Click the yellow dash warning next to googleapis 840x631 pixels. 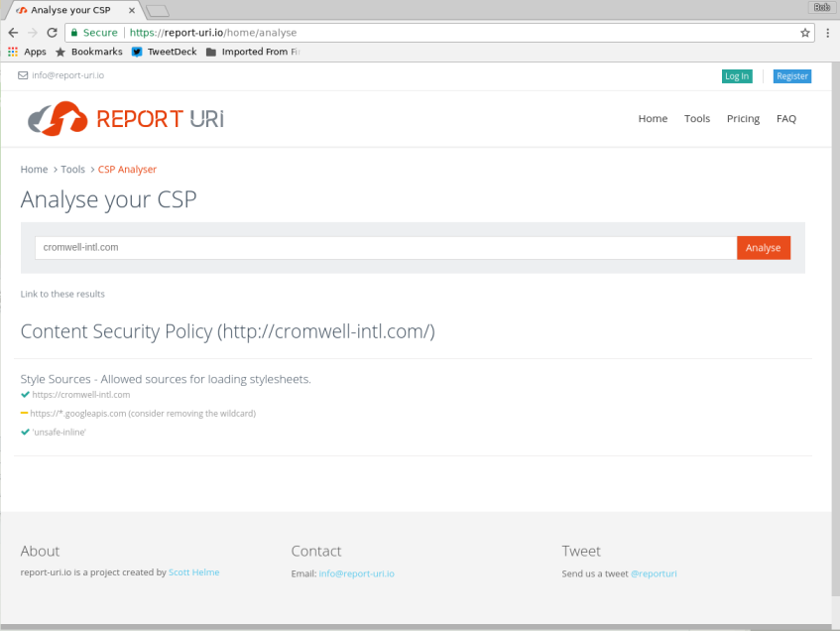pyautogui.click(x=24, y=413)
